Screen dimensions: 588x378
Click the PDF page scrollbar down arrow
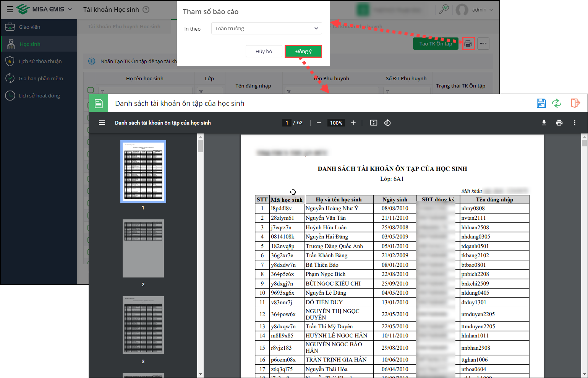tap(584, 374)
